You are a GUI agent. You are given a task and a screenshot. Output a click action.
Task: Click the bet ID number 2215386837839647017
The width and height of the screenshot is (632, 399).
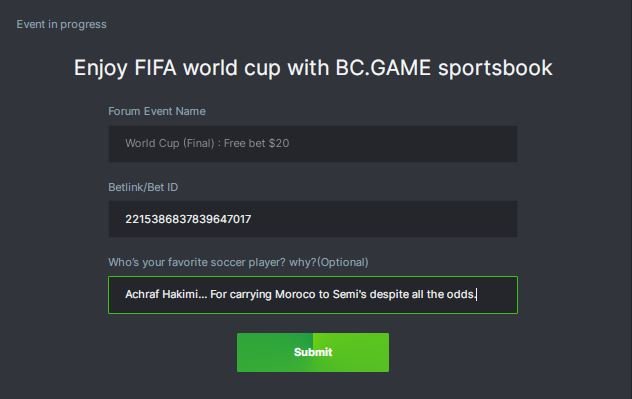pyautogui.click(x=188, y=219)
